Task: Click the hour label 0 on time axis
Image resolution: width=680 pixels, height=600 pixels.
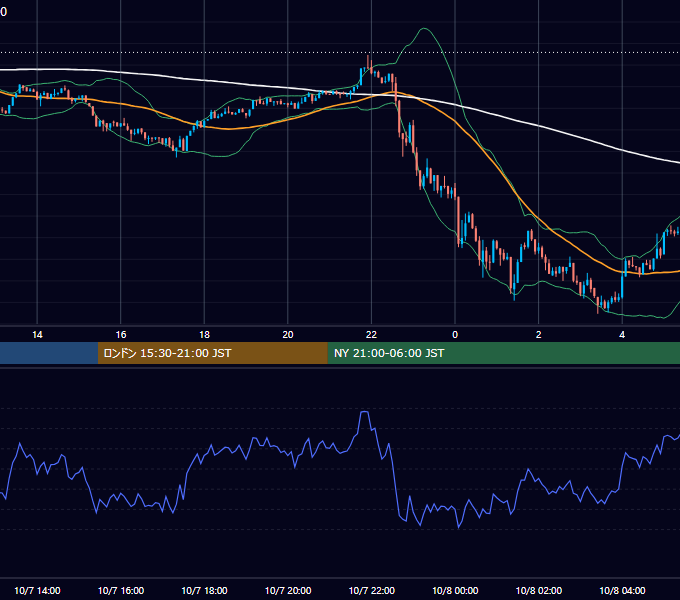Action: (455, 335)
